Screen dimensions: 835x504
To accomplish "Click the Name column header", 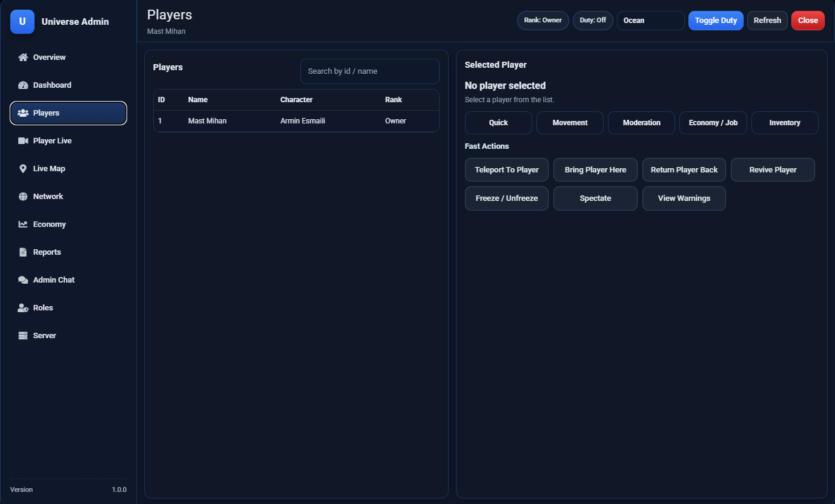I will point(198,100).
